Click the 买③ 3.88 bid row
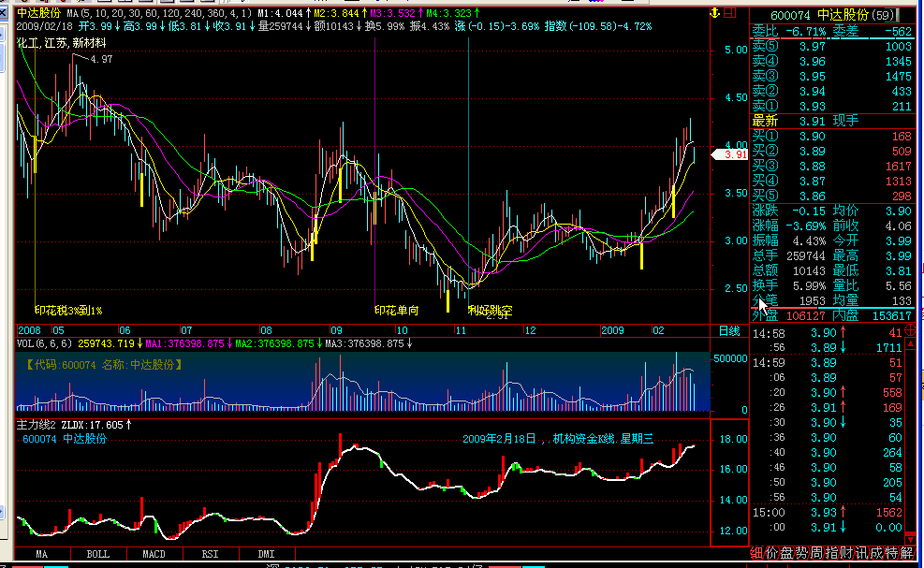 832,167
